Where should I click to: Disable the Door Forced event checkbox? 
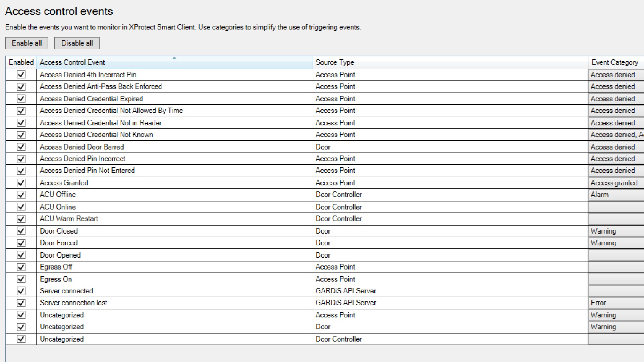[x=21, y=243]
